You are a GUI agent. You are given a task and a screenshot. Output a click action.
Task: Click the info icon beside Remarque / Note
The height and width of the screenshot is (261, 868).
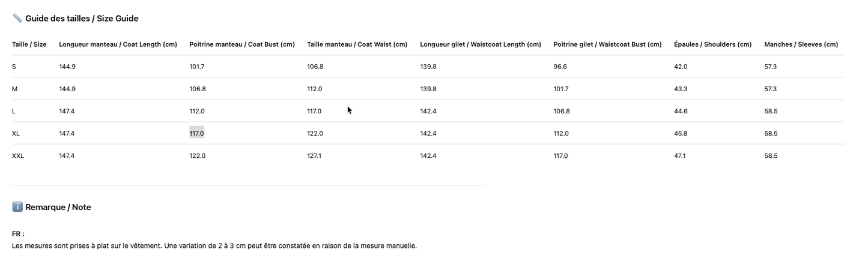(17, 207)
